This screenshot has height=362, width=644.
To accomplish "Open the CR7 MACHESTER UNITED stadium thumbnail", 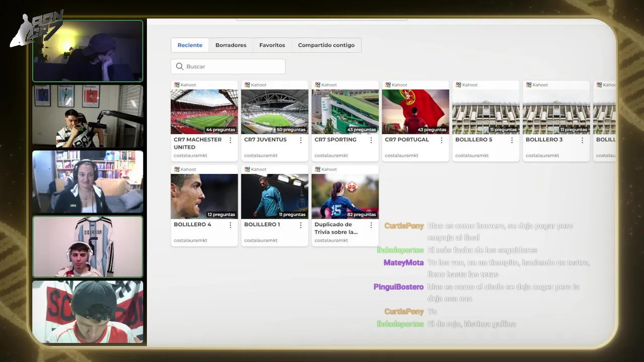I will (204, 112).
